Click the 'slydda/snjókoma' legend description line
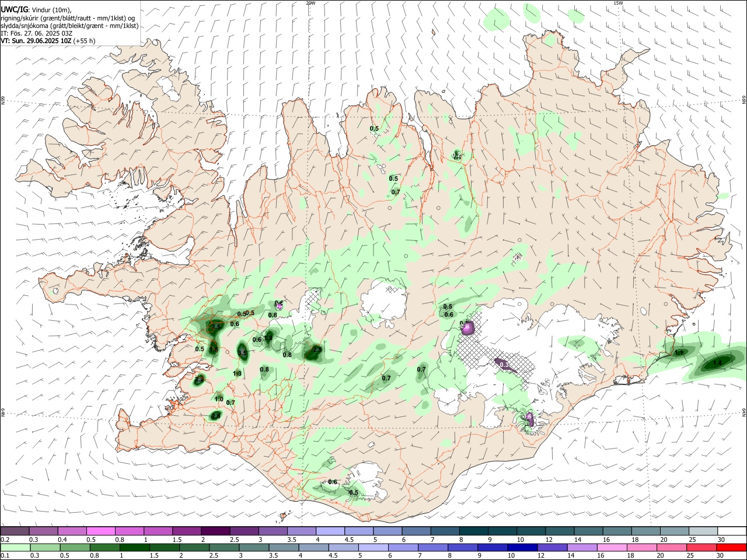Image resolution: width=747 pixels, height=560 pixels. click(x=69, y=26)
